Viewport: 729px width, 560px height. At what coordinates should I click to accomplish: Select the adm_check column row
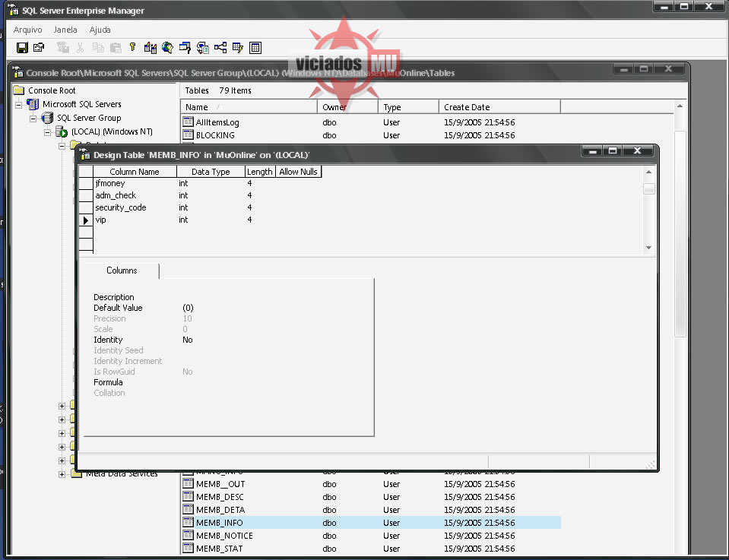tap(200, 195)
